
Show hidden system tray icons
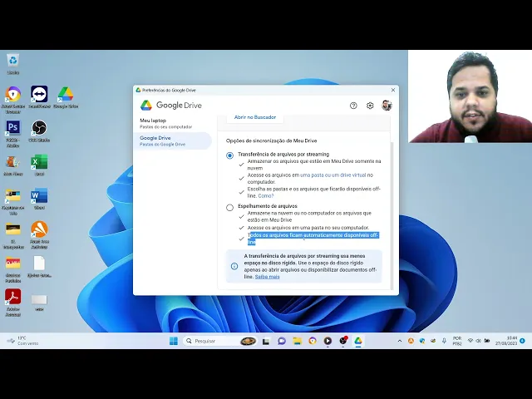400,341
